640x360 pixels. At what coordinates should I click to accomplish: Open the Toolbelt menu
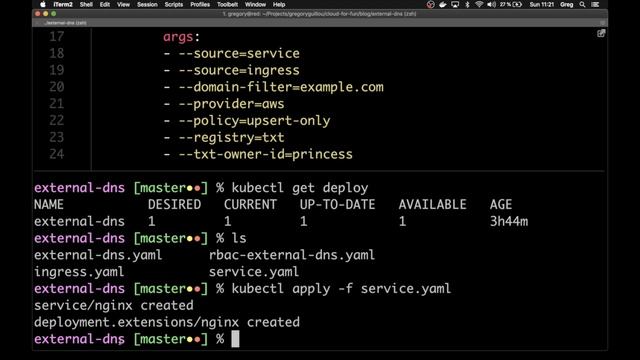pos(227,4)
